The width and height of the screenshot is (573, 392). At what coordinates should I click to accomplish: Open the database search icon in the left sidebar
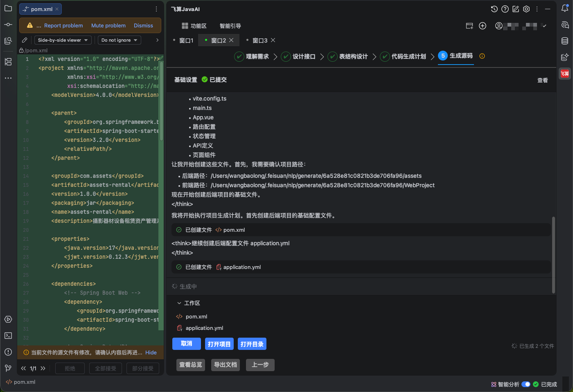[x=8, y=41]
